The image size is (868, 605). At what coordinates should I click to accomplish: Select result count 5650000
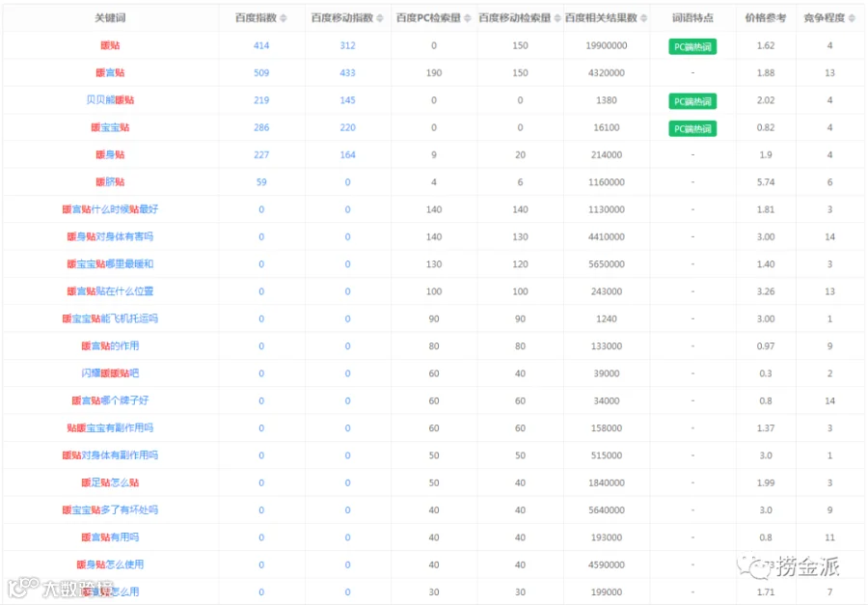pos(607,264)
